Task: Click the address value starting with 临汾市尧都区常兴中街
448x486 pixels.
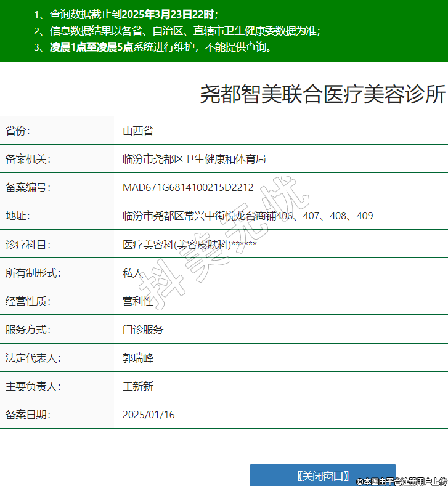Action: pyautogui.click(x=248, y=216)
